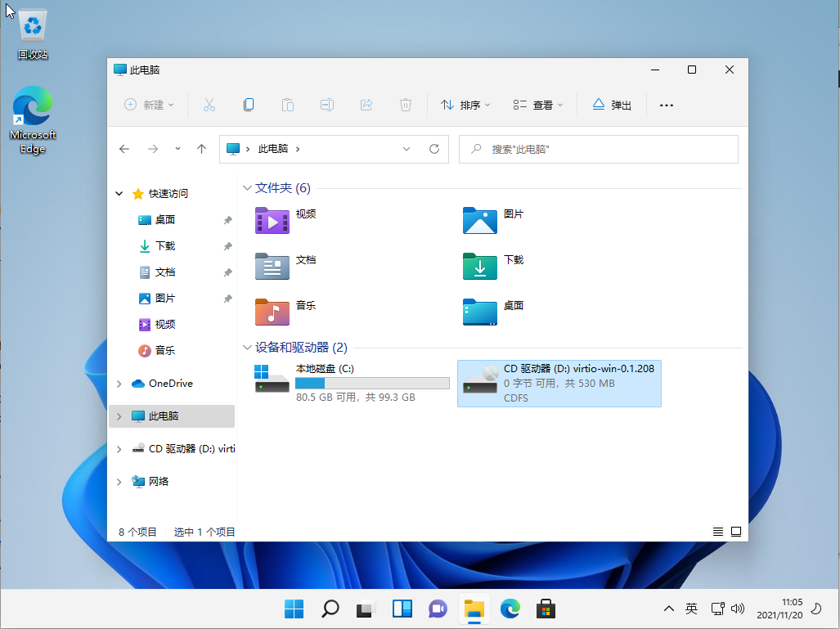Click the C: drive usage bar
The image size is (840, 629).
(x=372, y=382)
